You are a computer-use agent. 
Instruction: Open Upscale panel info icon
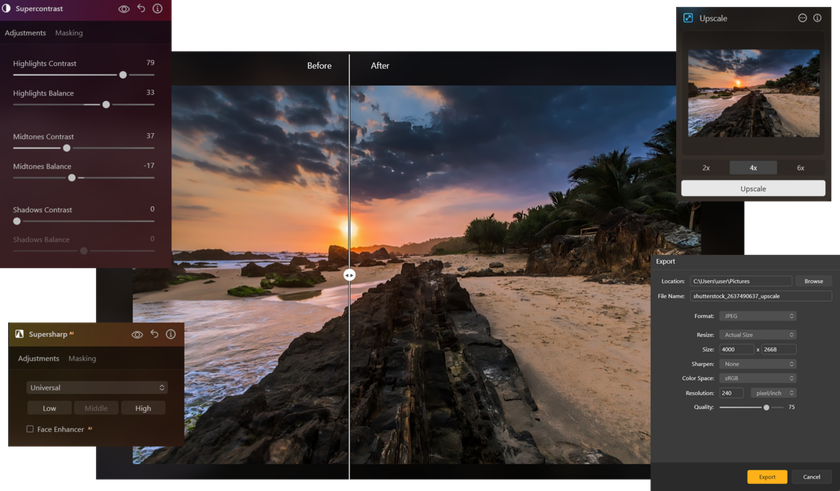point(817,18)
